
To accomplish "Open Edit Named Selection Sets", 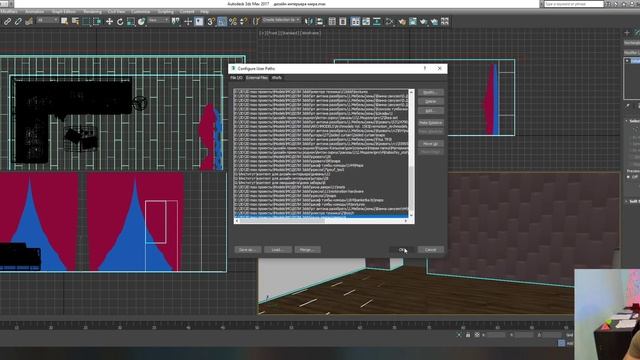I will point(256,22).
